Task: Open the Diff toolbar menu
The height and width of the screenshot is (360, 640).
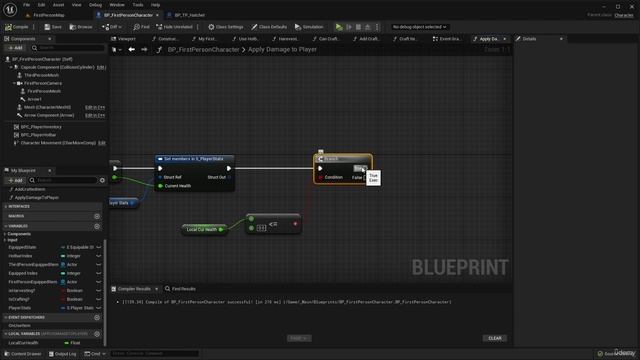Action: click(x=112, y=27)
